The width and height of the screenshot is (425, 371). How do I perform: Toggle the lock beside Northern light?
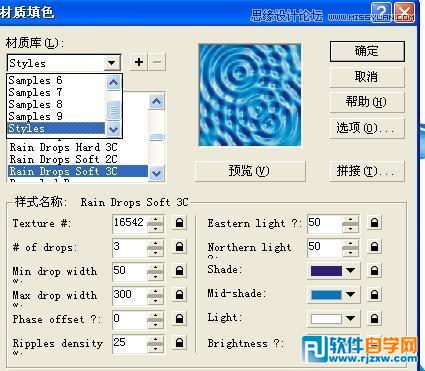click(374, 247)
